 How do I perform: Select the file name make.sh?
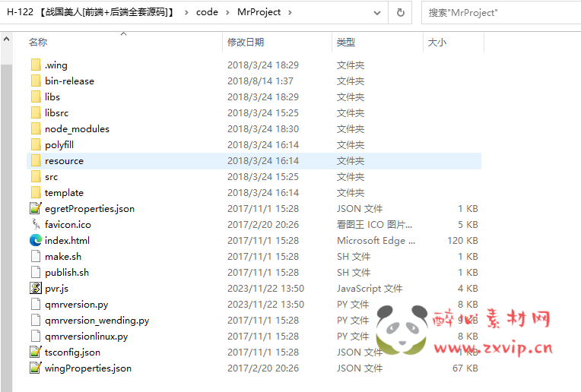pyautogui.click(x=63, y=257)
